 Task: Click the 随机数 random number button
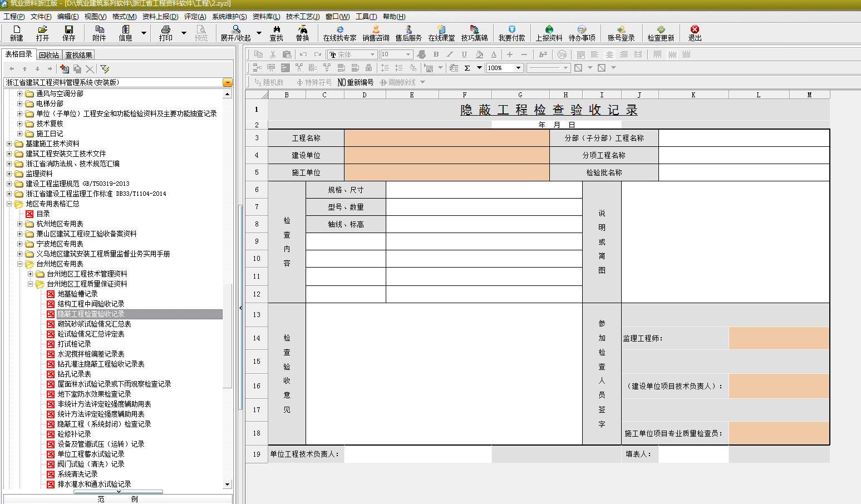click(269, 82)
